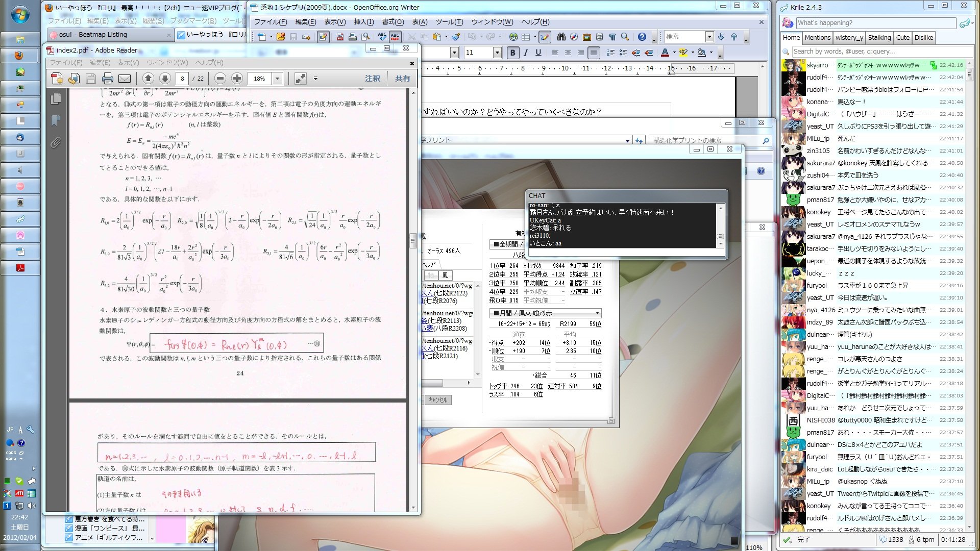Toggle AutoSpellcheck in Writer toolbar

point(395,37)
